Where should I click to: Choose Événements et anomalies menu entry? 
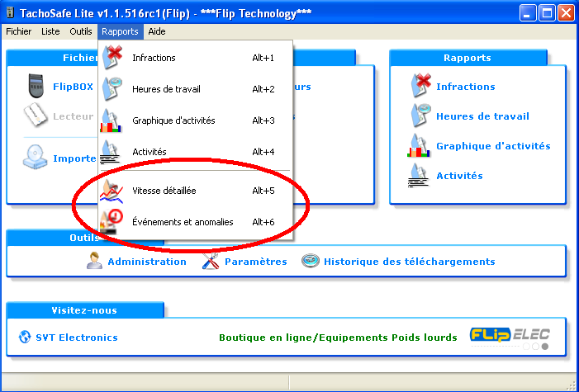182,222
